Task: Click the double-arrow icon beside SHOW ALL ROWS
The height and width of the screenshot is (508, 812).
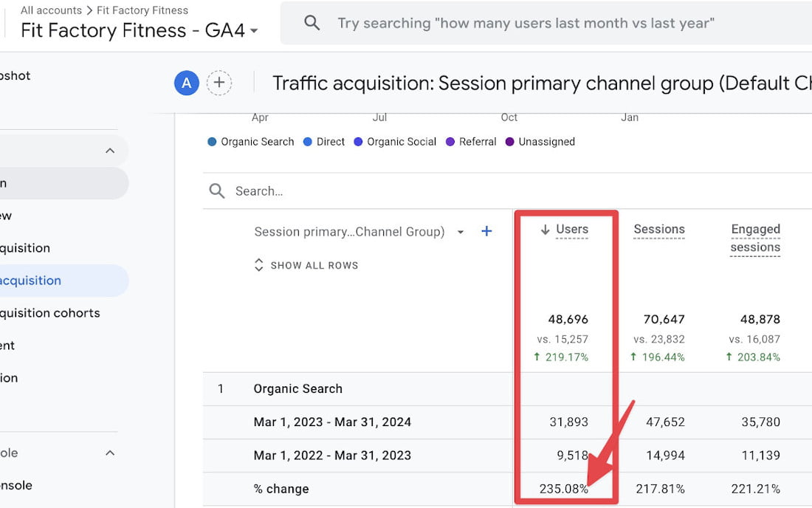Action: 258,264
